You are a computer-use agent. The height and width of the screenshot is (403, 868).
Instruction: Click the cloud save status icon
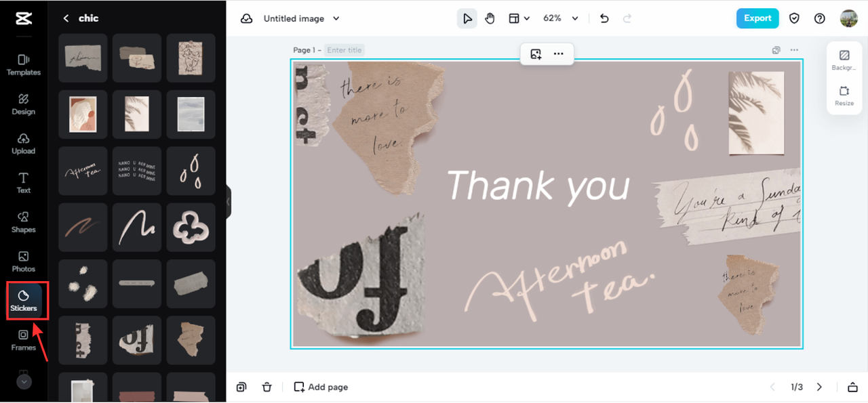coord(247,19)
